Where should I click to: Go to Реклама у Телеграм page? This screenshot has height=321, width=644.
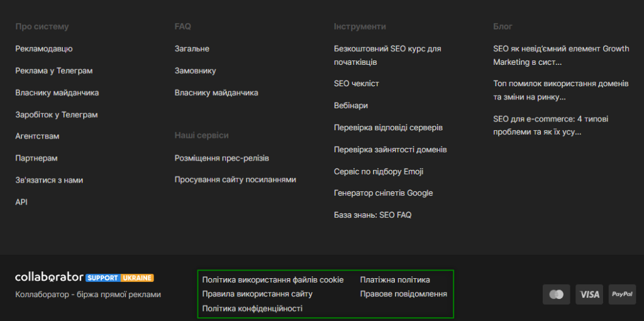(54, 70)
